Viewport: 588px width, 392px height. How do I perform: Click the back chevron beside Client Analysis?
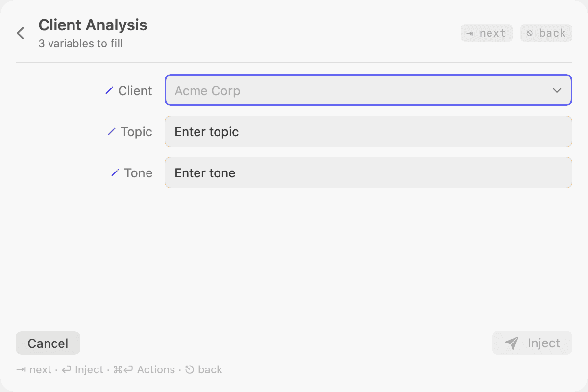(x=20, y=33)
